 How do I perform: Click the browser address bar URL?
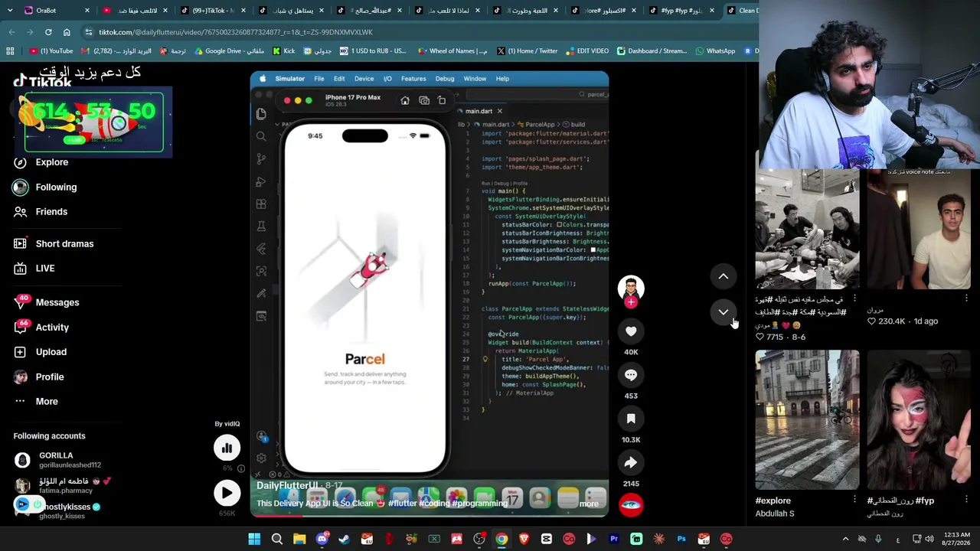[x=236, y=32]
